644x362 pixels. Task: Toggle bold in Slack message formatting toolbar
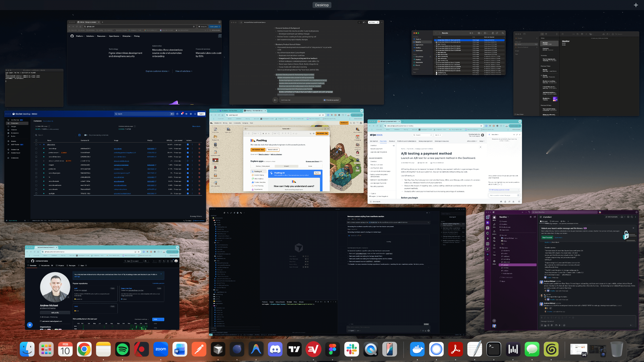542,318
